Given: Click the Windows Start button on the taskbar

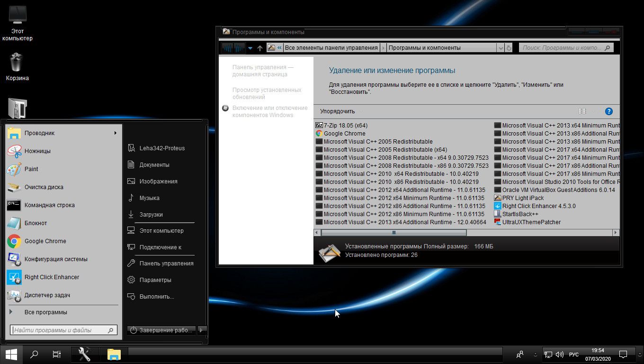Looking at the screenshot, I should [11, 354].
